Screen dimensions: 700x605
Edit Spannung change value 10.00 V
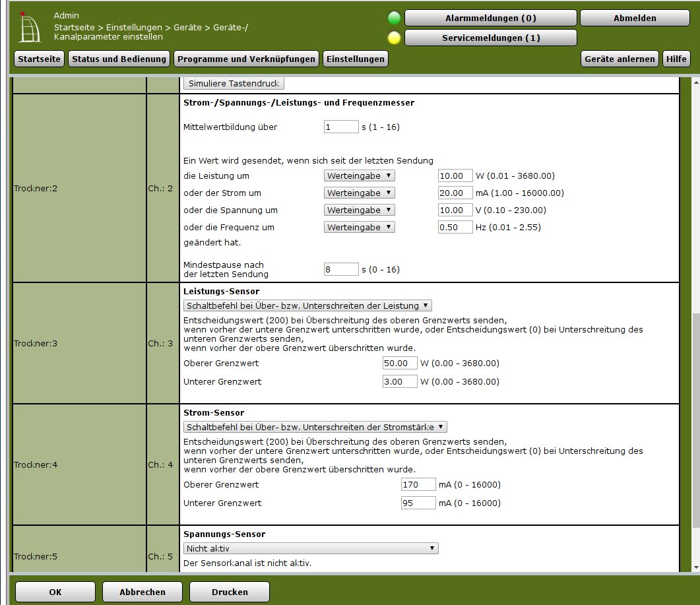click(x=455, y=210)
